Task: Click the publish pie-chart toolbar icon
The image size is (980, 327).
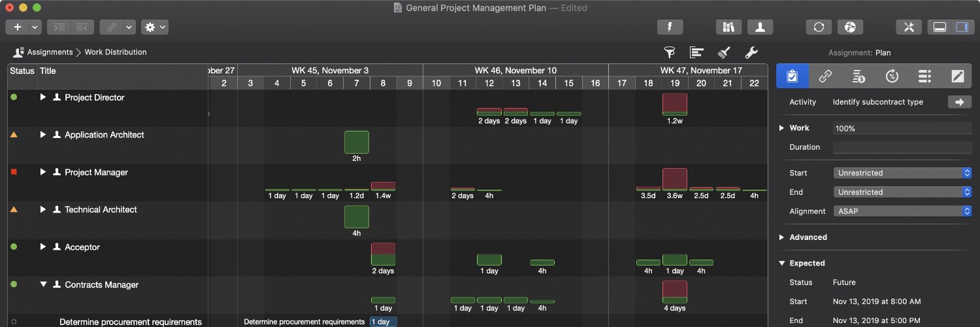Action: click(850, 27)
